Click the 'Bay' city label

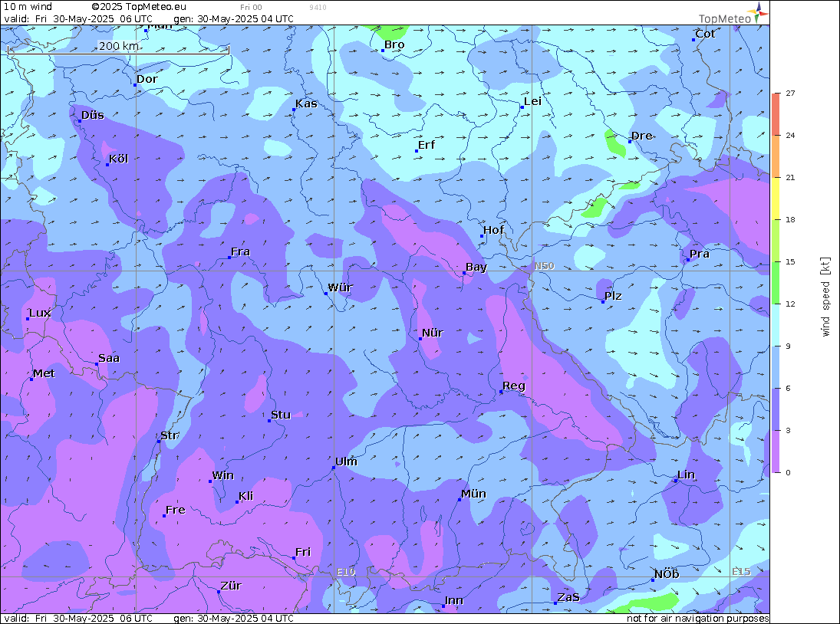(476, 267)
